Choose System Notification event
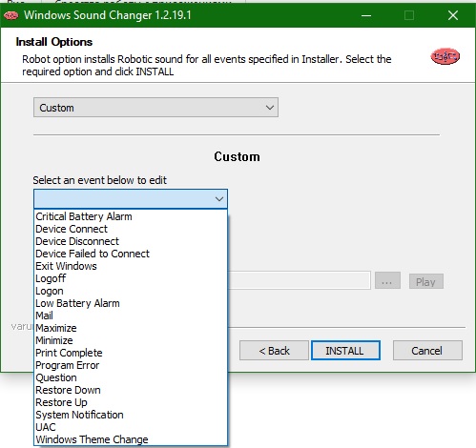The image size is (476, 448). (x=131, y=415)
